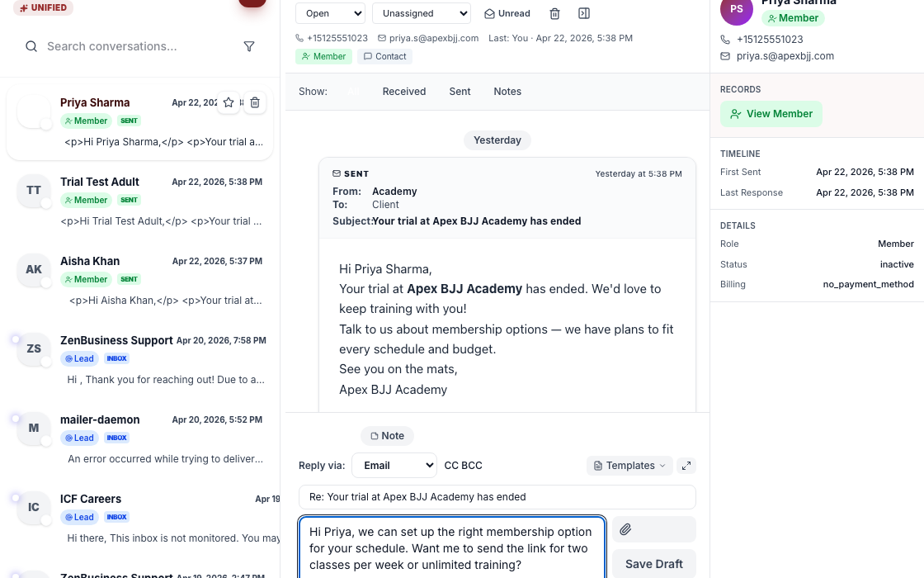Click the BCC link

click(471, 466)
